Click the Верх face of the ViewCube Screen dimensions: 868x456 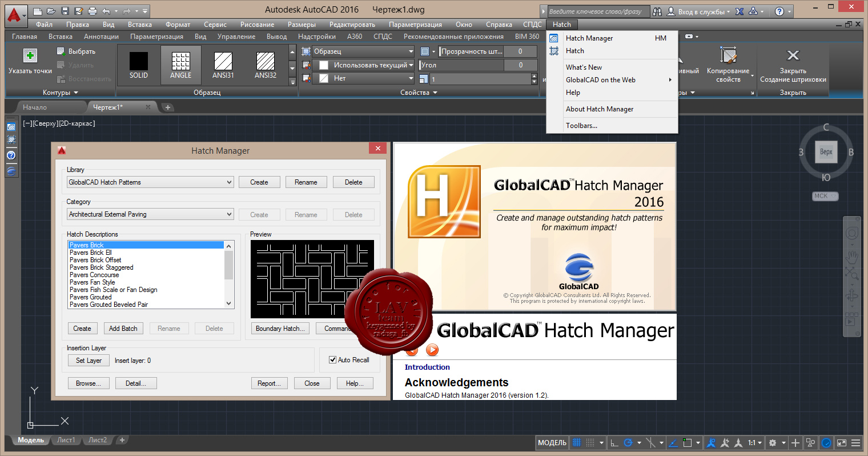[826, 152]
